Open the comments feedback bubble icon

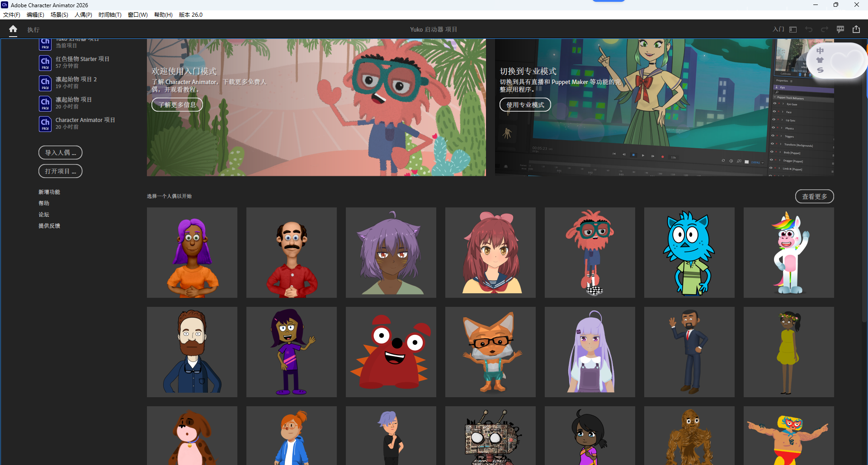[x=840, y=29]
